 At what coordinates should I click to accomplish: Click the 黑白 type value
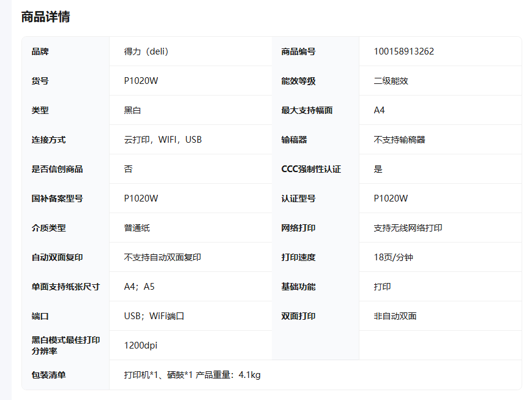click(x=132, y=110)
